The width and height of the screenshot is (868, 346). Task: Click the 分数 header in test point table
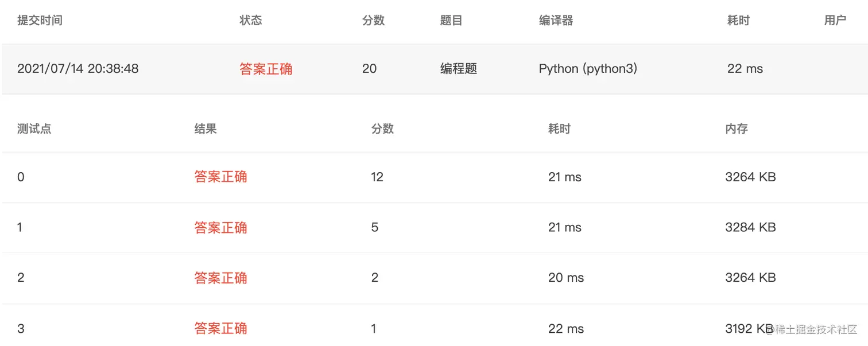click(x=382, y=129)
